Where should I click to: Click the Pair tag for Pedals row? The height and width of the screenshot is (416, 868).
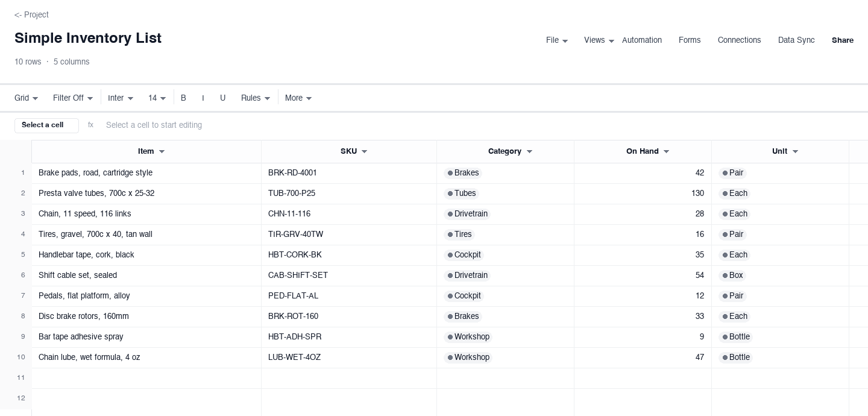tap(732, 296)
